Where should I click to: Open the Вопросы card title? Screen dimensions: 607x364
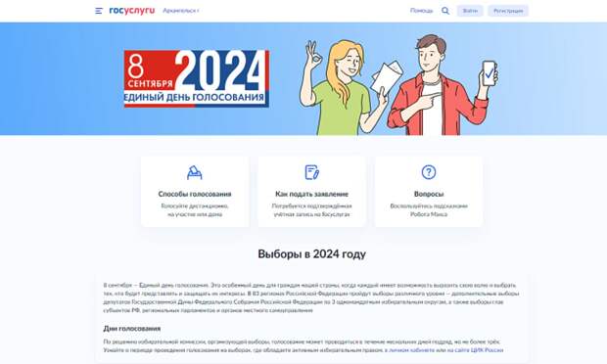pos(429,194)
